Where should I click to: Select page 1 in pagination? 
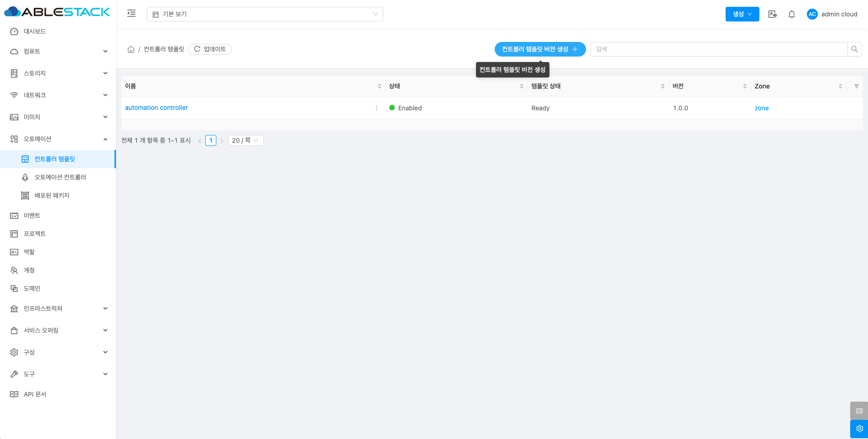(x=211, y=140)
